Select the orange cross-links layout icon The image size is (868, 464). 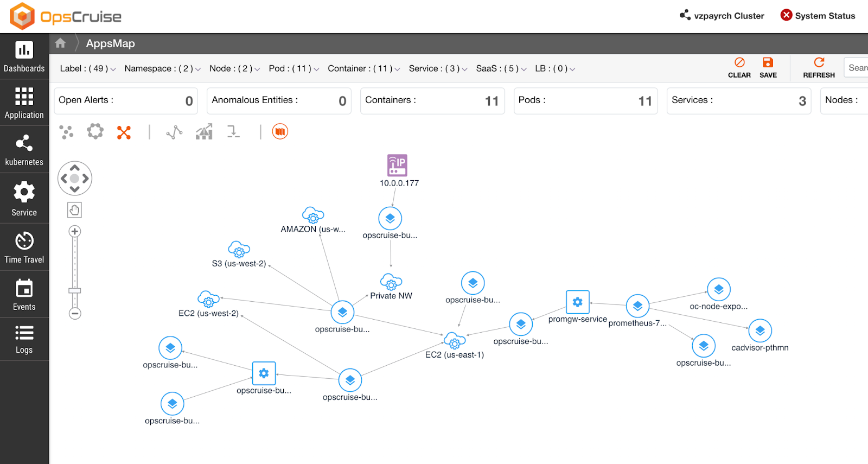tap(124, 132)
